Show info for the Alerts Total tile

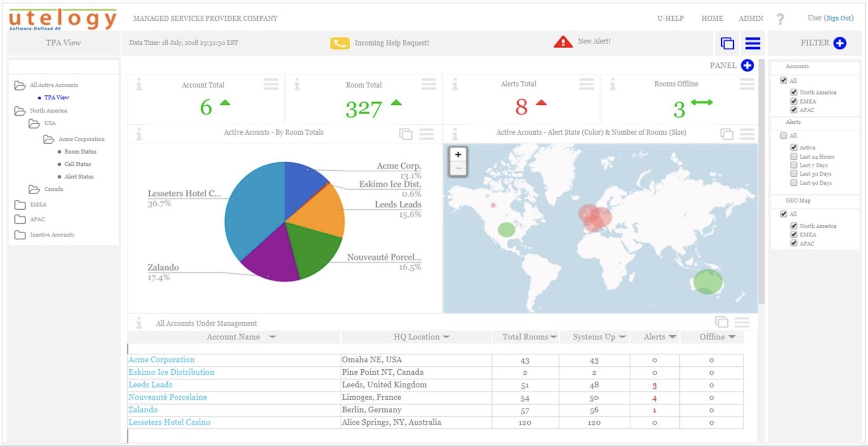(455, 84)
